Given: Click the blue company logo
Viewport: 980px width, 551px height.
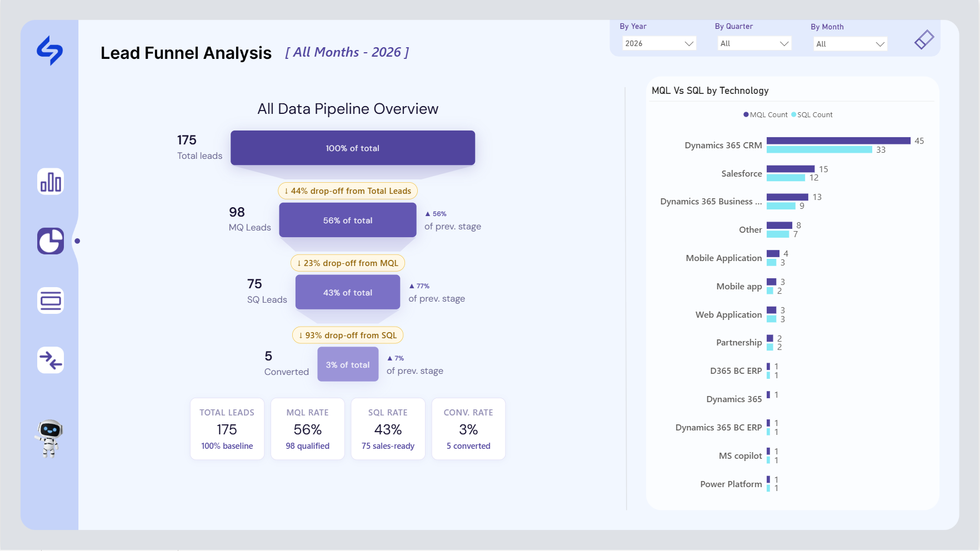Looking at the screenshot, I should [50, 51].
